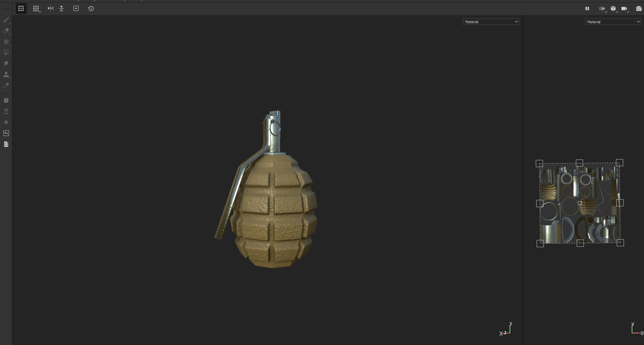Select the Smudge tool
This screenshot has height=345, width=644.
coord(6,63)
